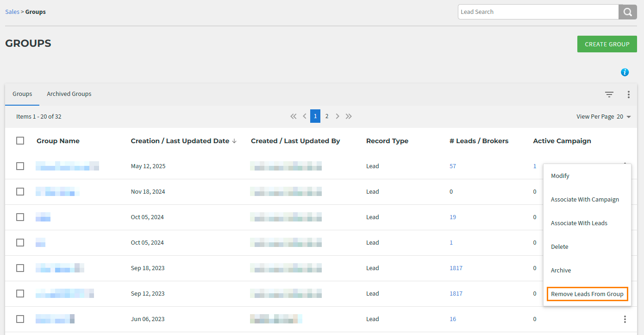Sort by Creation / Last Updated Date arrow
The width and height of the screenshot is (644, 335).
click(234, 141)
